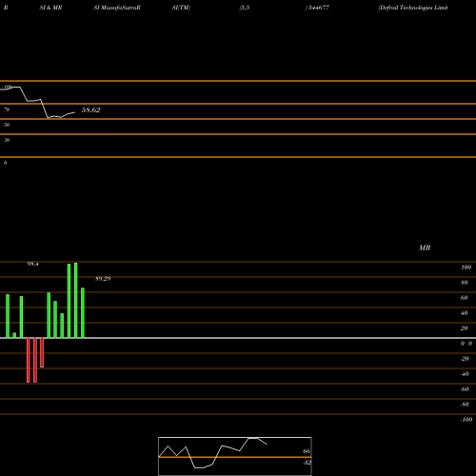Click the tiny green MR bar near zero
476x476 pixels.
tap(14, 335)
